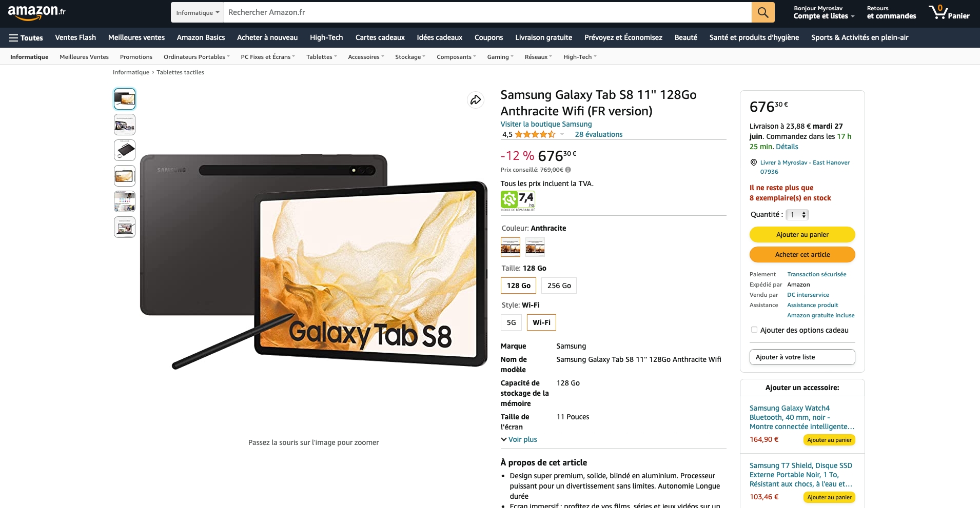Image resolution: width=980 pixels, height=508 pixels.
Task: Click the repairability index 7,4 badge
Action: [518, 201]
